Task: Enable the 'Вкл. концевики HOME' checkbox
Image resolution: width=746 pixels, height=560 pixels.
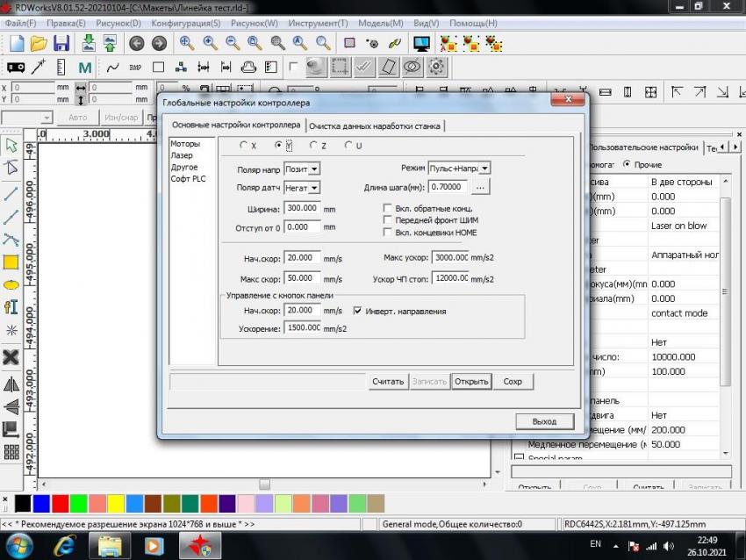Action: [x=387, y=233]
